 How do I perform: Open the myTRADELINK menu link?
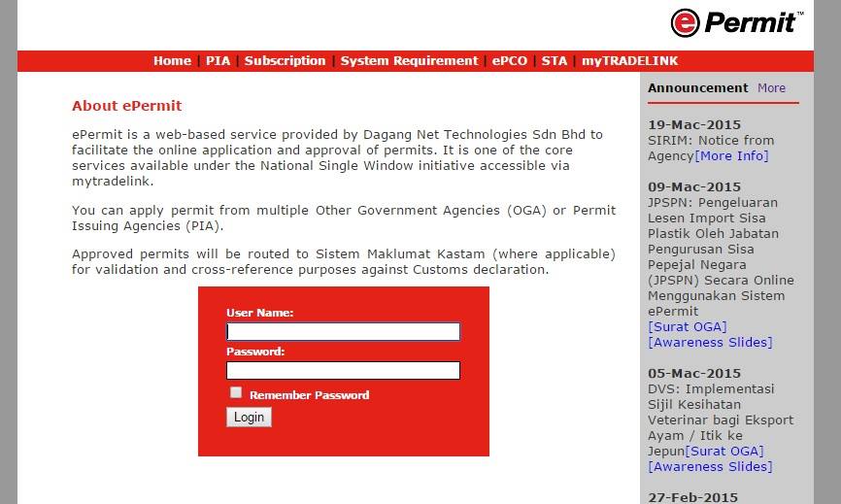coord(630,60)
